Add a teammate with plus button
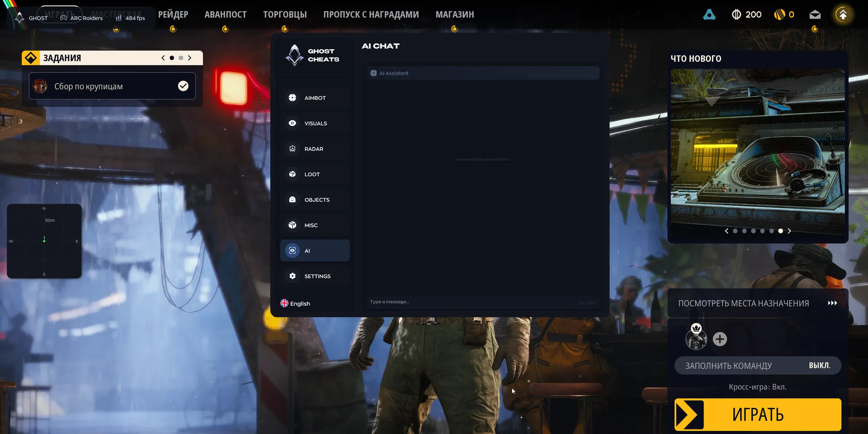The height and width of the screenshot is (434, 868). click(x=720, y=339)
